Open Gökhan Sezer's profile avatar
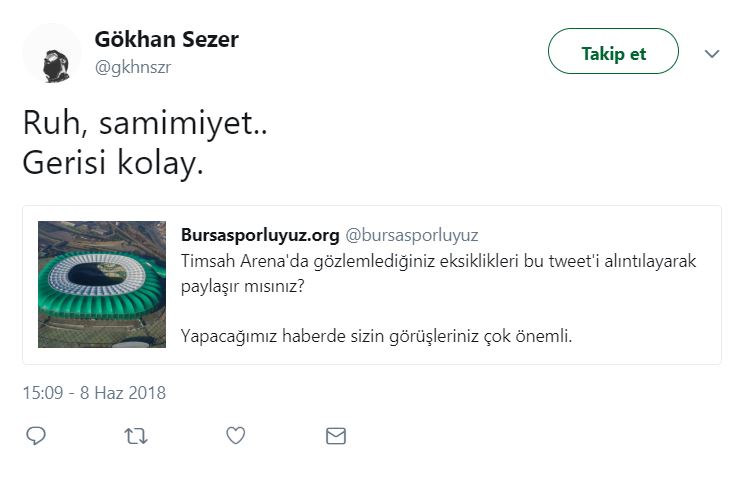 click(x=52, y=53)
